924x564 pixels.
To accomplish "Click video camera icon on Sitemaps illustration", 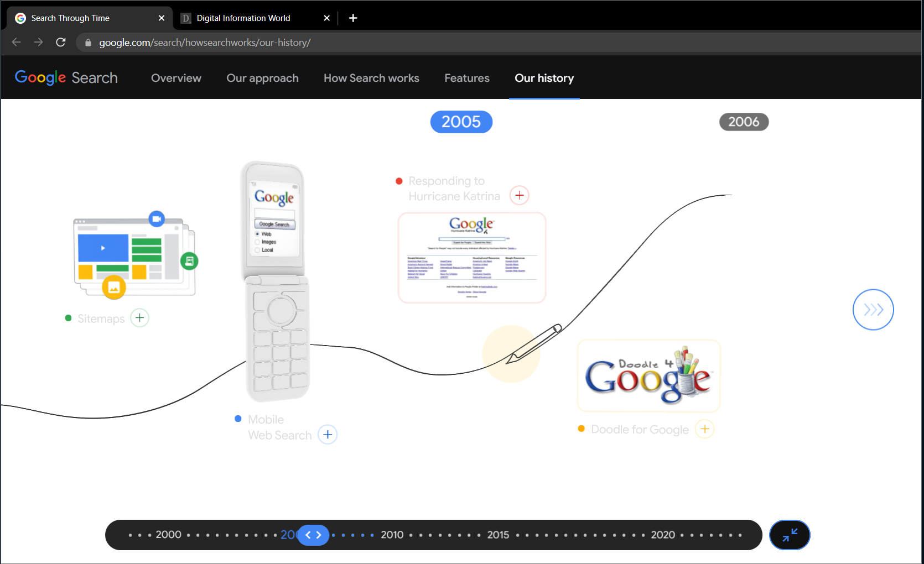I will click(x=157, y=219).
